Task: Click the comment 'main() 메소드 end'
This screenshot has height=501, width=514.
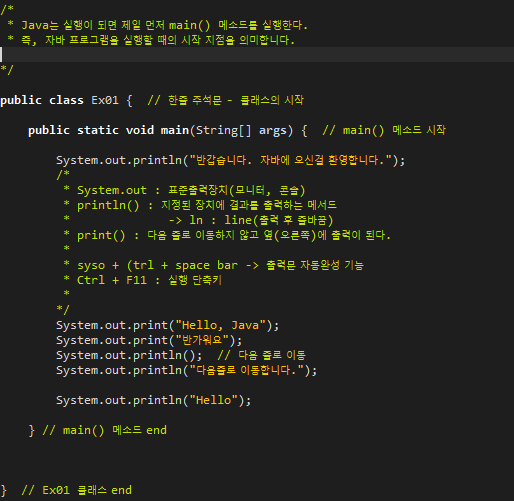Action: point(104,430)
